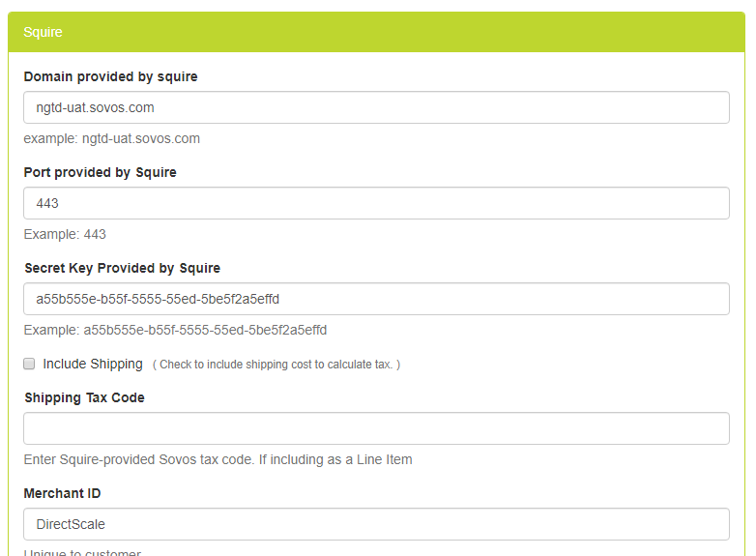
Task: Click the 'Port provided by Squire' label
Action: tap(100, 172)
